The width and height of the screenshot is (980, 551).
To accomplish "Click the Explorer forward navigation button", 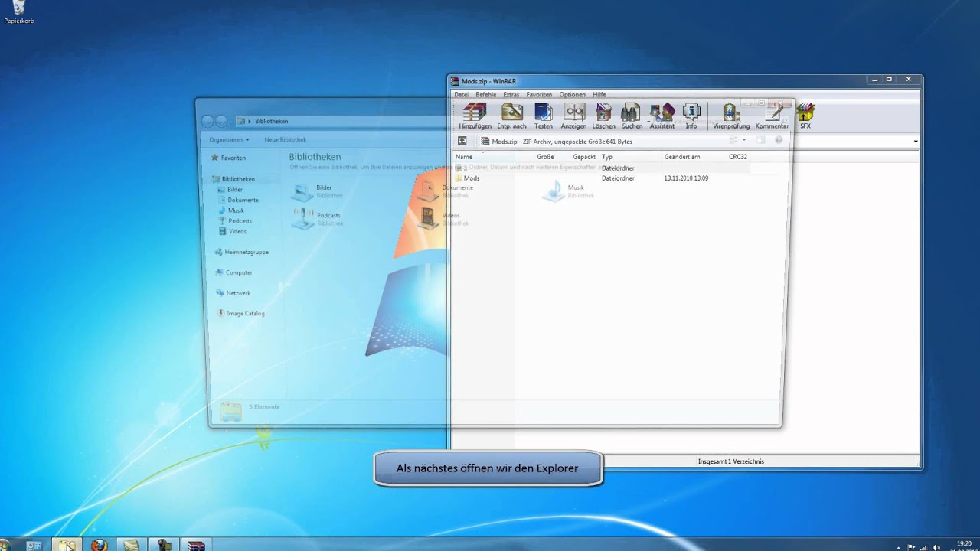I will coord(221,121).
